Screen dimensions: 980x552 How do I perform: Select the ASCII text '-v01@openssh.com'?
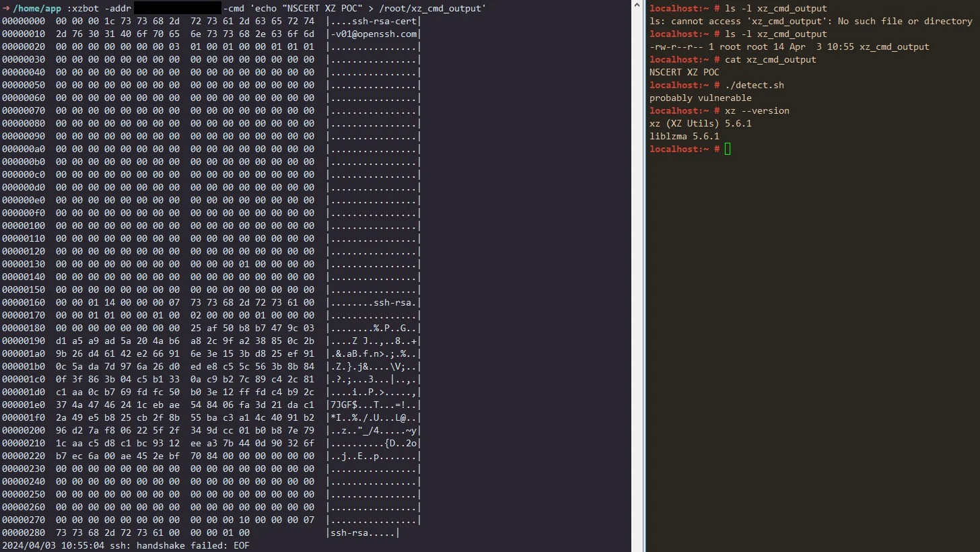[x=374, y=34]
